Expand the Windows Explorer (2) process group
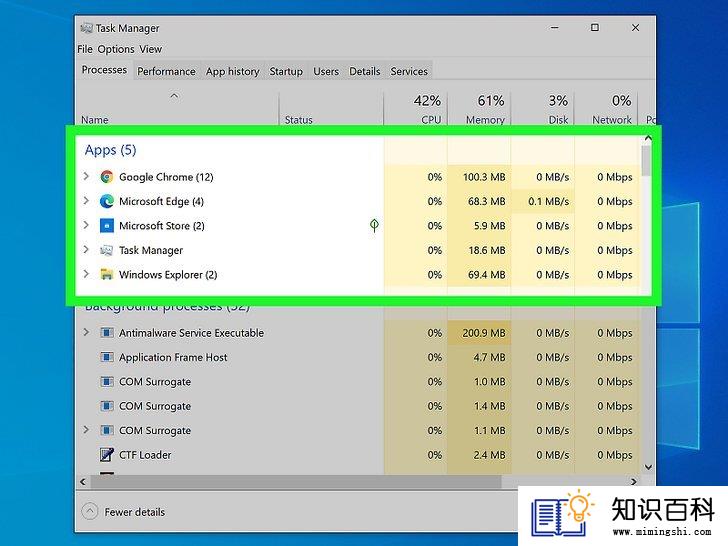Image resolution: width=728 pixels, height=546 pixels. pos(86,274)
